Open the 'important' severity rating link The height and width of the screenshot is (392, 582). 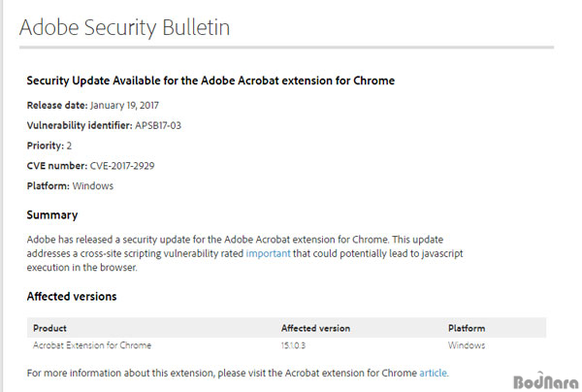pos(268,253)
